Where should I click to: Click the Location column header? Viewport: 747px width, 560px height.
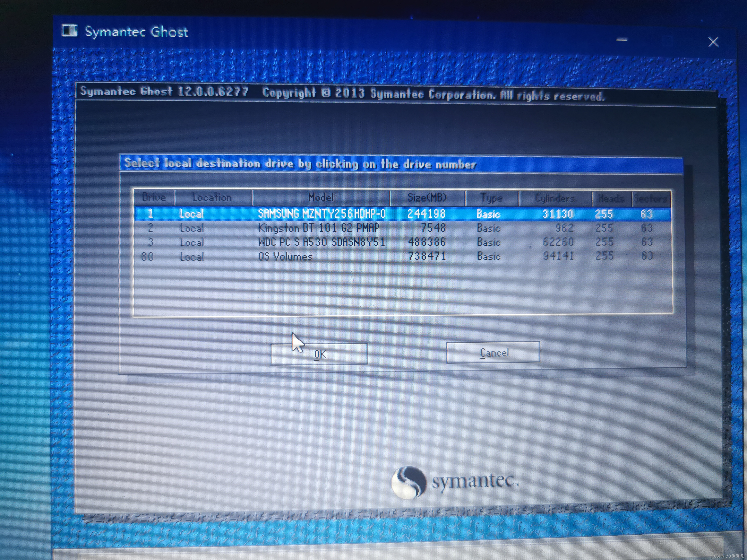[212, 198]
